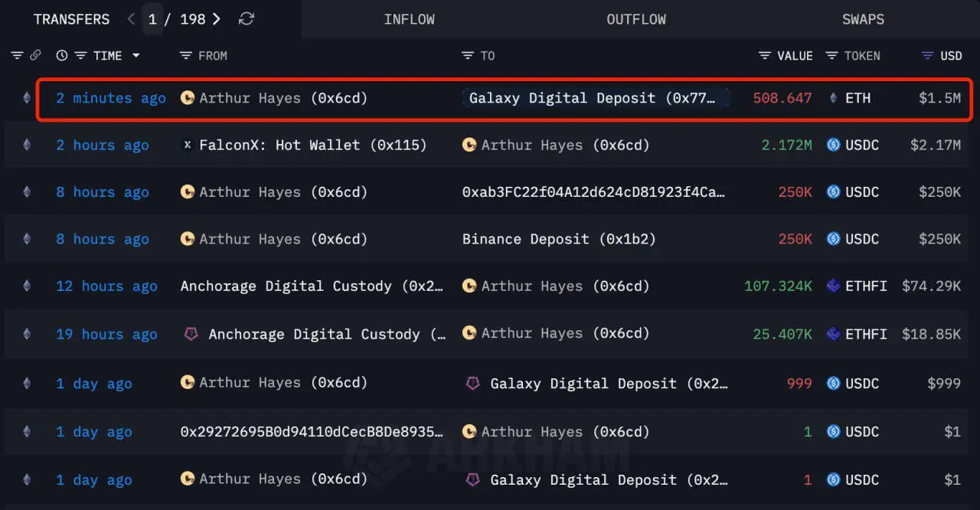Open the '12 hours ago' transaction link
The image size is (980, 510).
tap(106, 286)
